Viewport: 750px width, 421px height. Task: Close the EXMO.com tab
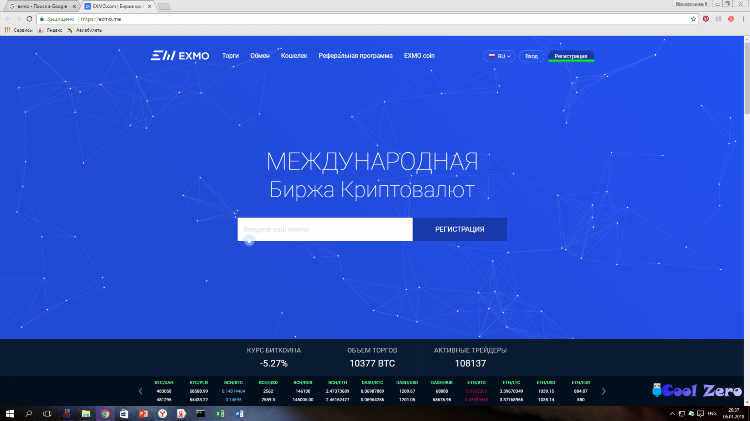tap(149, 6)
